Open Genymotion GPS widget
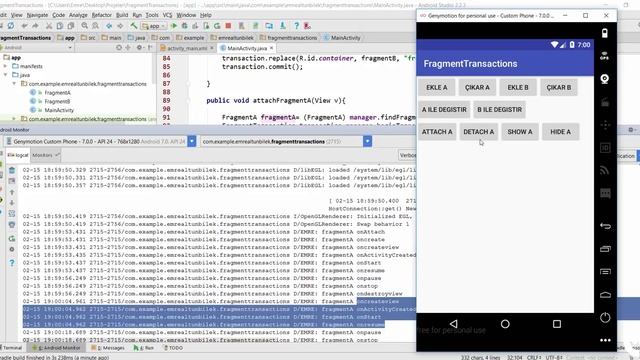Image resolution: width=640 pixels, height=360 pixels. click(x=605, y=56)
